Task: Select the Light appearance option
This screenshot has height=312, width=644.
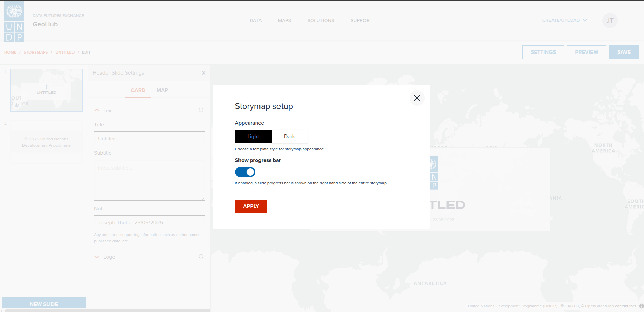Action: coord(253,136)
